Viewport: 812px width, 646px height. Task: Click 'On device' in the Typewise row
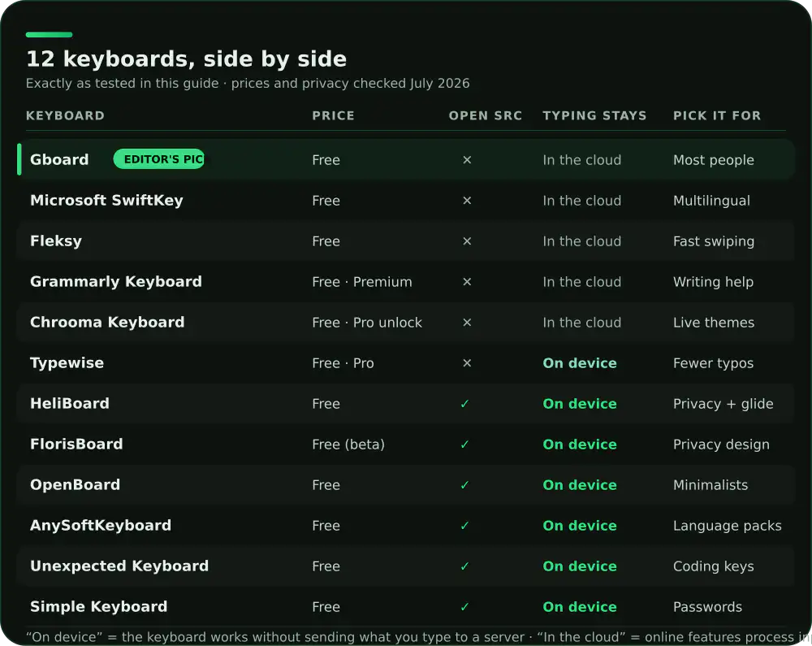click(x=580, y=363)
